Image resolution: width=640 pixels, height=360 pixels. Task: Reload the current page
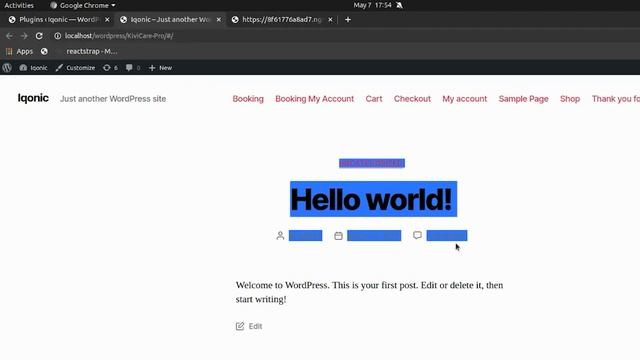[39, 36]
